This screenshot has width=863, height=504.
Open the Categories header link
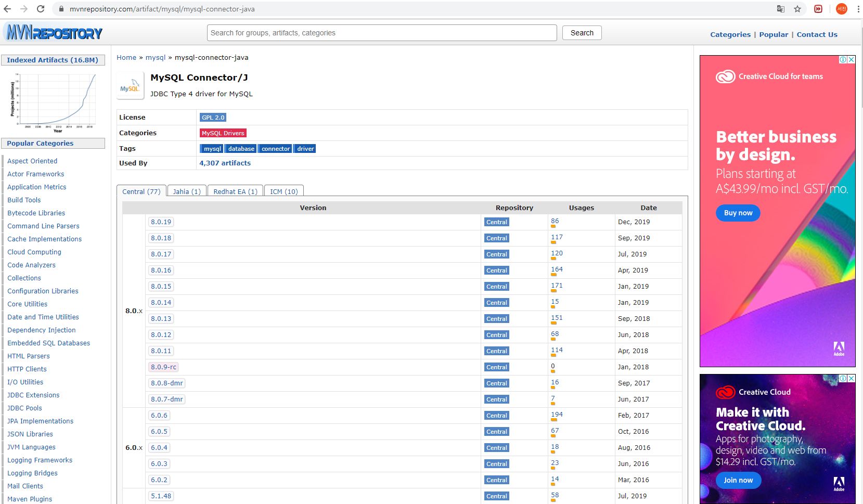pyautogui.click(x=730, y=34)
